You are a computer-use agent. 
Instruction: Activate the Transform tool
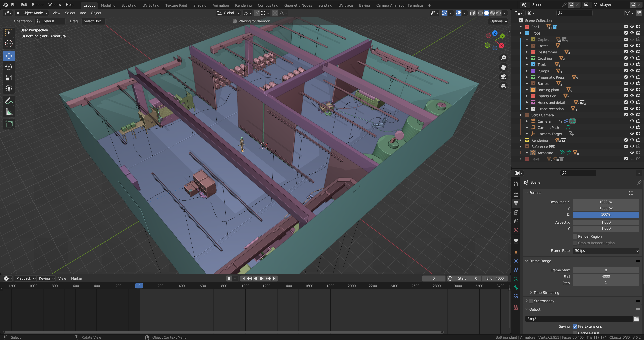[x=9, y=88]
